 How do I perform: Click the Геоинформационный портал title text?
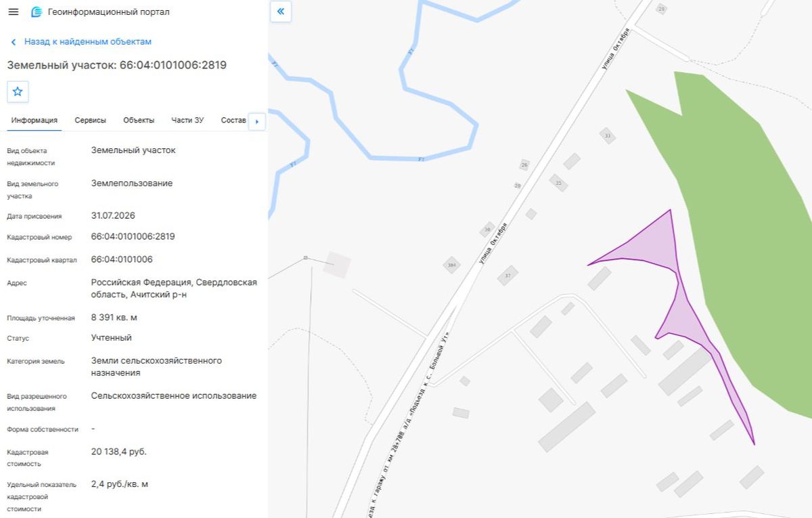pos(109,12)
